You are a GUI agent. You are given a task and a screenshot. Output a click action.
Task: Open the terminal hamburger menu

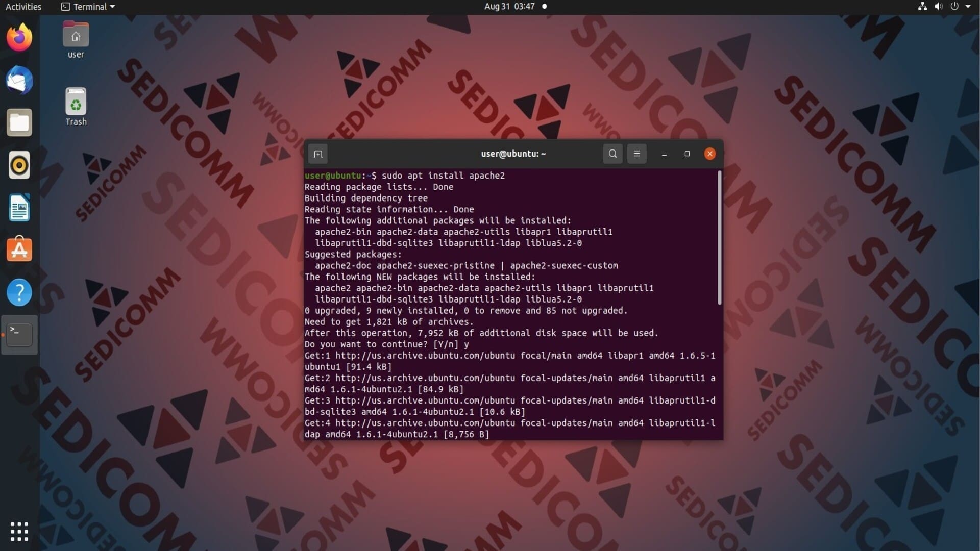click(x=636, y=154)
